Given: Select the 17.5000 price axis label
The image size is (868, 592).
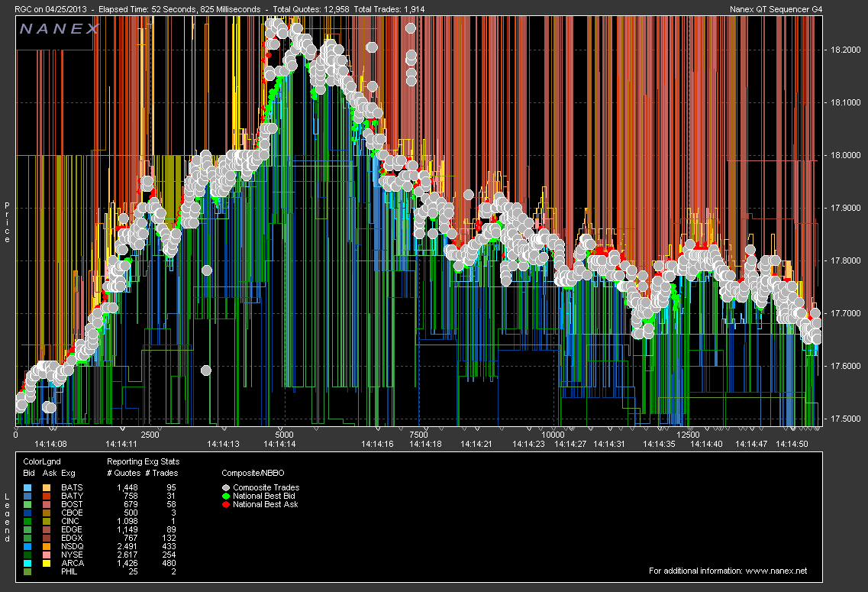Looking at the screenshot, I should click(x=845, y=419).
